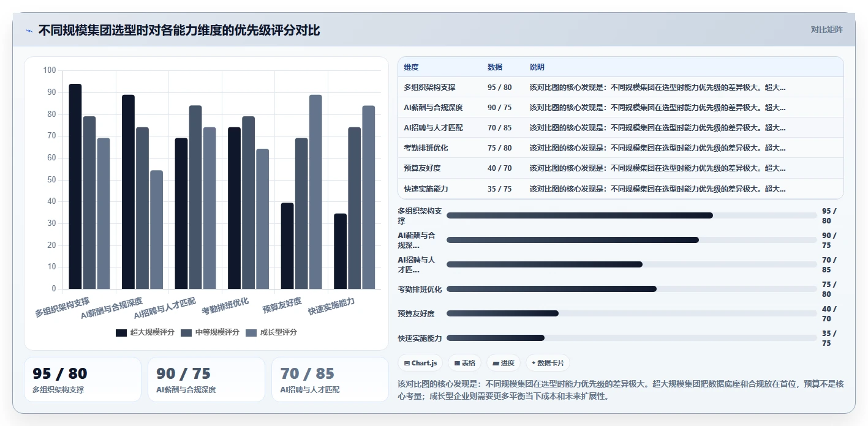Click the 快速实施能力 x-axis label
868x426 pixels.
[x=331, y=305]
